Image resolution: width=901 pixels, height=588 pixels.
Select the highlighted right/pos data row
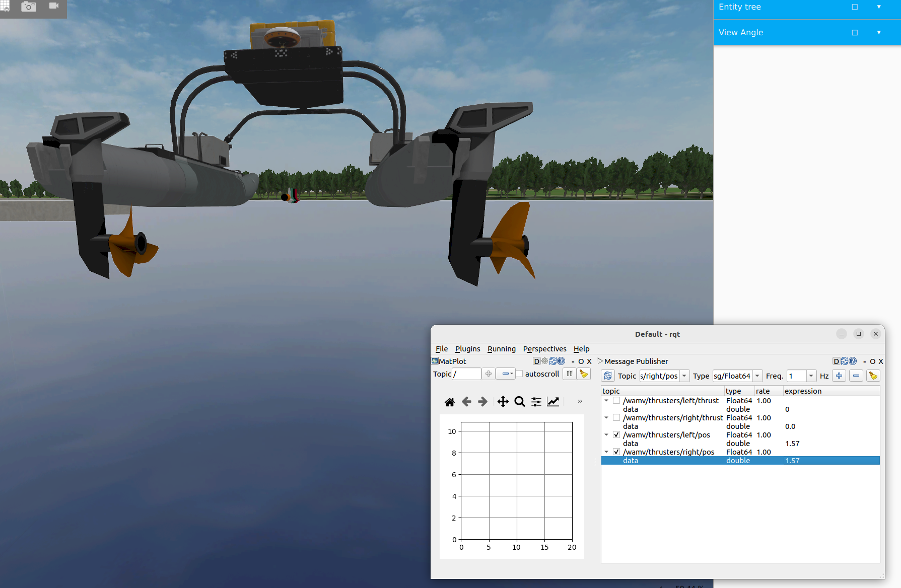pos(740,461)
